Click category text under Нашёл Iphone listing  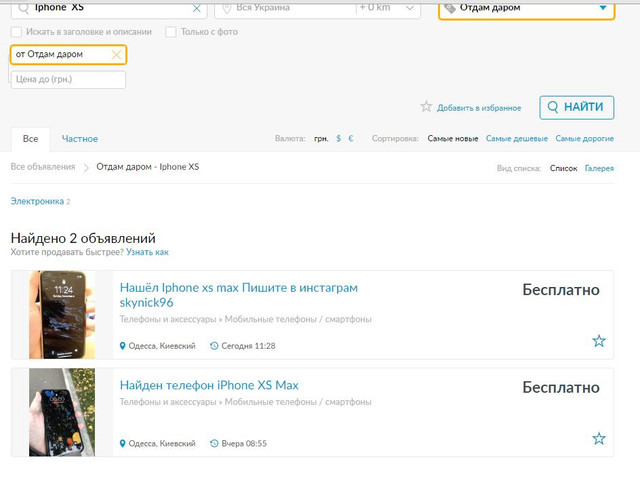point(245,319)
